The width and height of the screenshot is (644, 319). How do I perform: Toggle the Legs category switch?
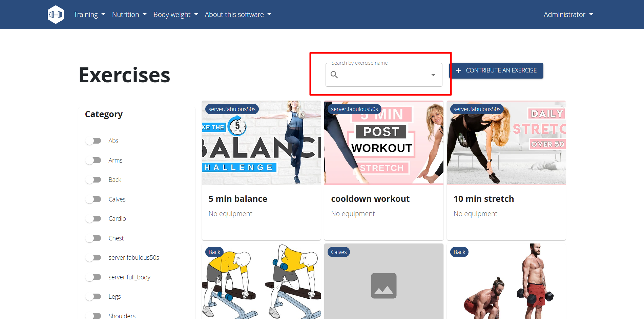(x=94, y=296)
